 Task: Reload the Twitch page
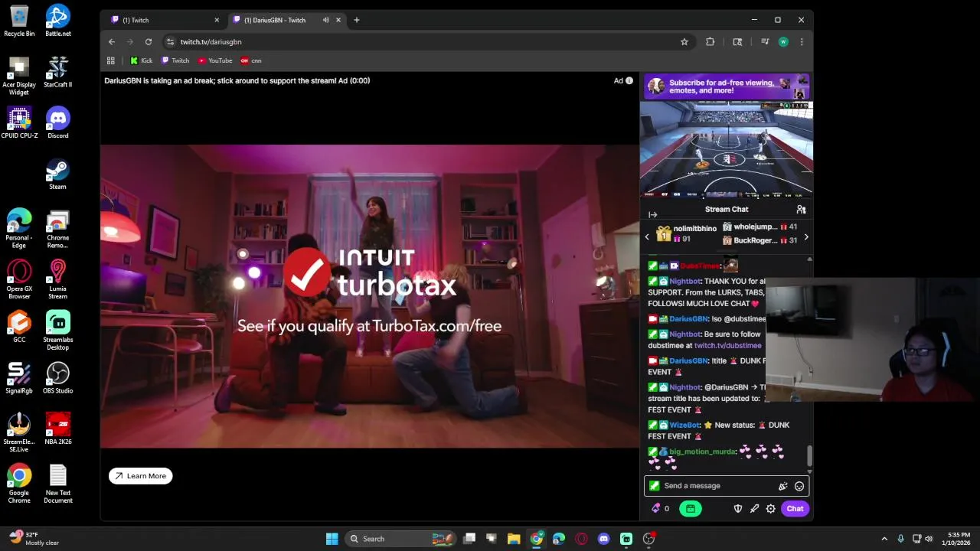point(149,42)
